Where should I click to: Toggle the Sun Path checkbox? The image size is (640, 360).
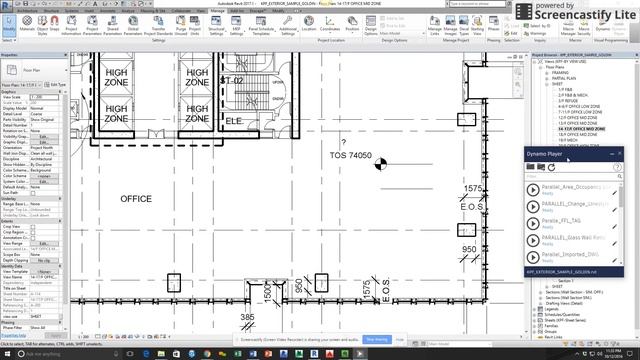click(x=33, y=193)
